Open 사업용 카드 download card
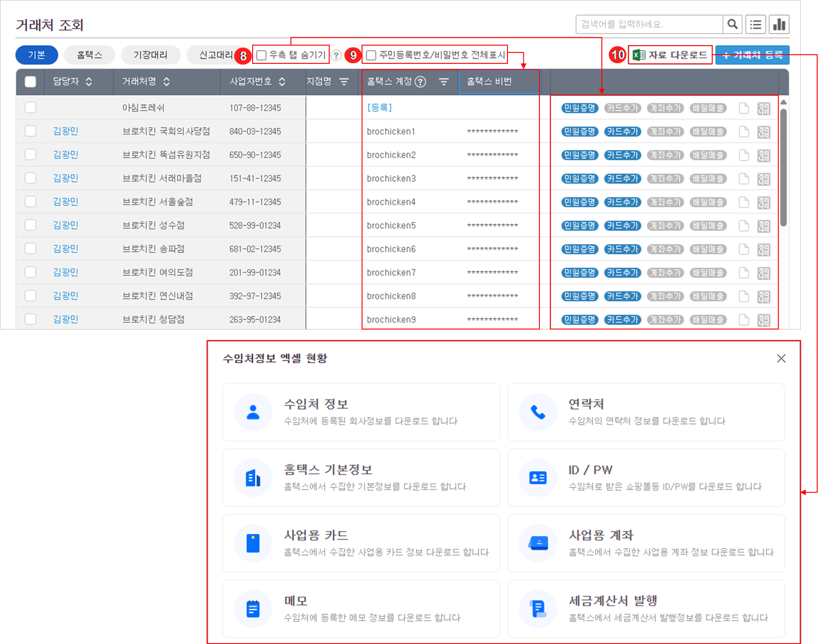Screen dimensions: 818x644 361,543
